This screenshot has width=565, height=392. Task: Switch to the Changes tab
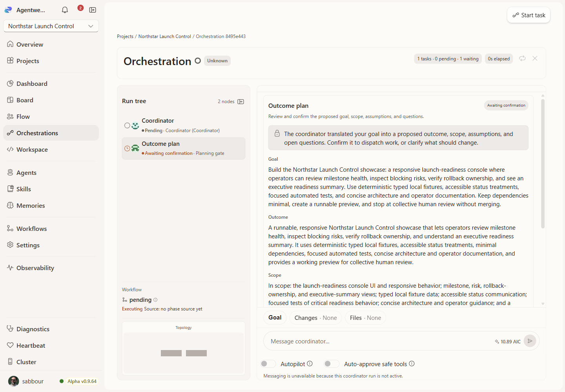(316, 318)
